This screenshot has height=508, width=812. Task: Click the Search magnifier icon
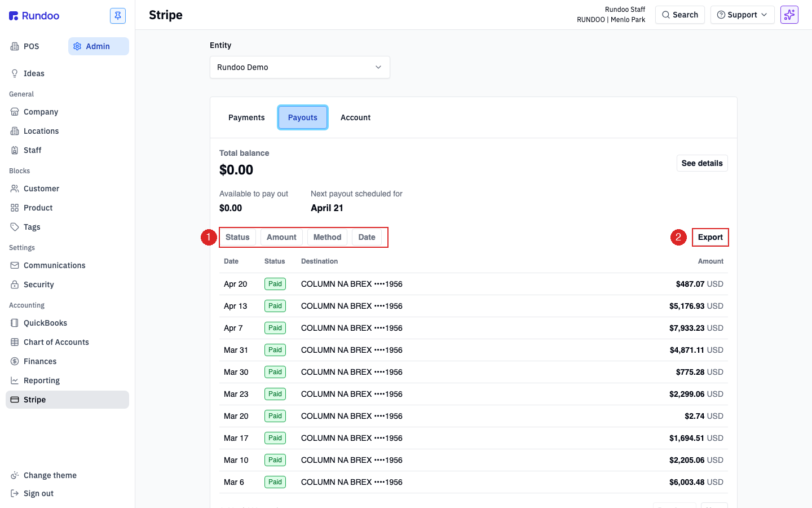666,15
